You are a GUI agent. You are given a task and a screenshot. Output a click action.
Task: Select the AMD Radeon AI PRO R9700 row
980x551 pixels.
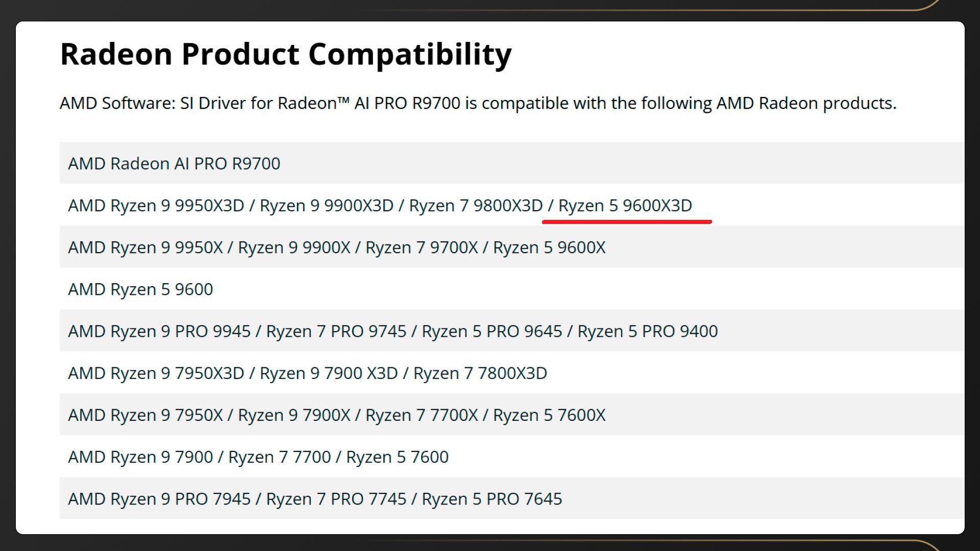coord(174,164)
